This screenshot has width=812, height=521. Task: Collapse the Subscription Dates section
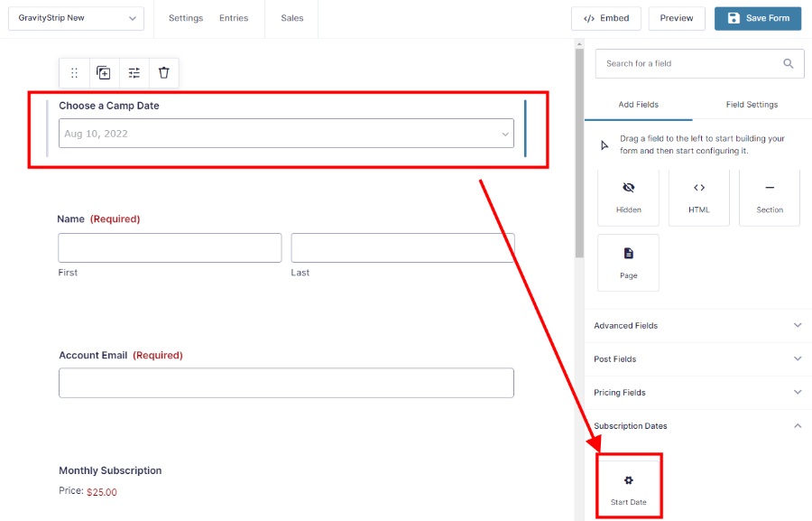point(698,425)
